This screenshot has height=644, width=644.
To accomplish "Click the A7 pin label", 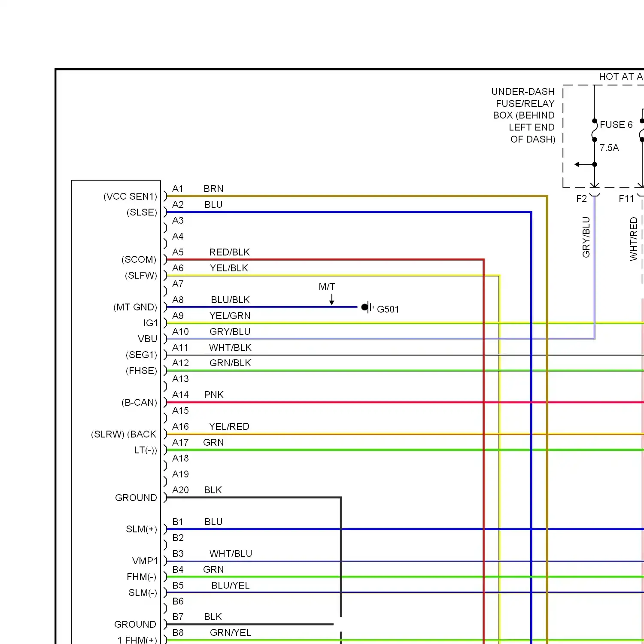I will click(x=178, y=284).
